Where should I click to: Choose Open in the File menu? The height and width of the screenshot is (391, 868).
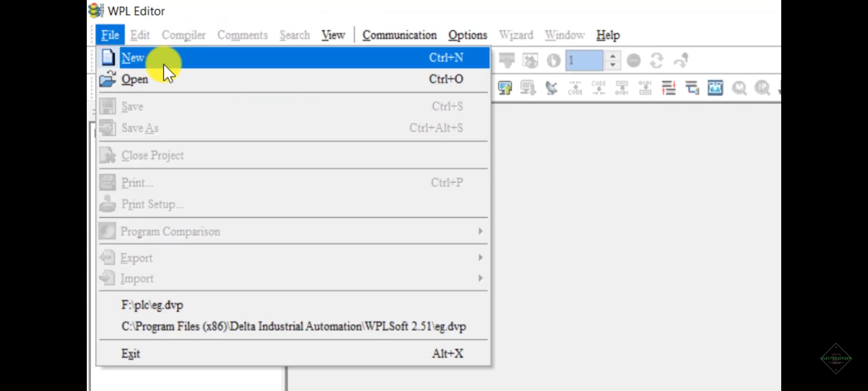pos(135,79)
